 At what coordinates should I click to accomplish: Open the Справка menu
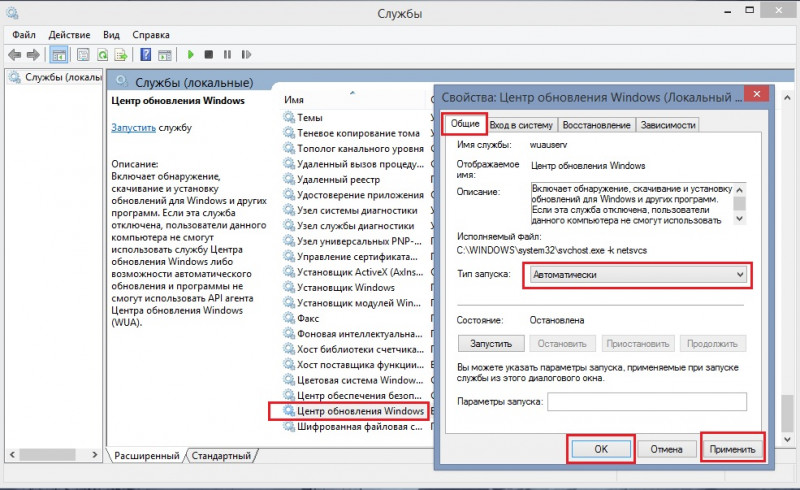click(151, 35)
